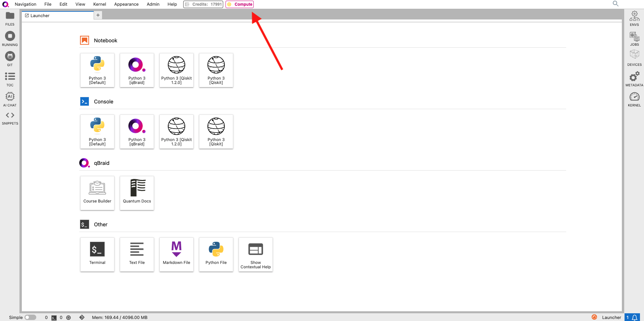Start Python 3 [qBraid] console
The image size is (644, 321).
click(137, 132)
